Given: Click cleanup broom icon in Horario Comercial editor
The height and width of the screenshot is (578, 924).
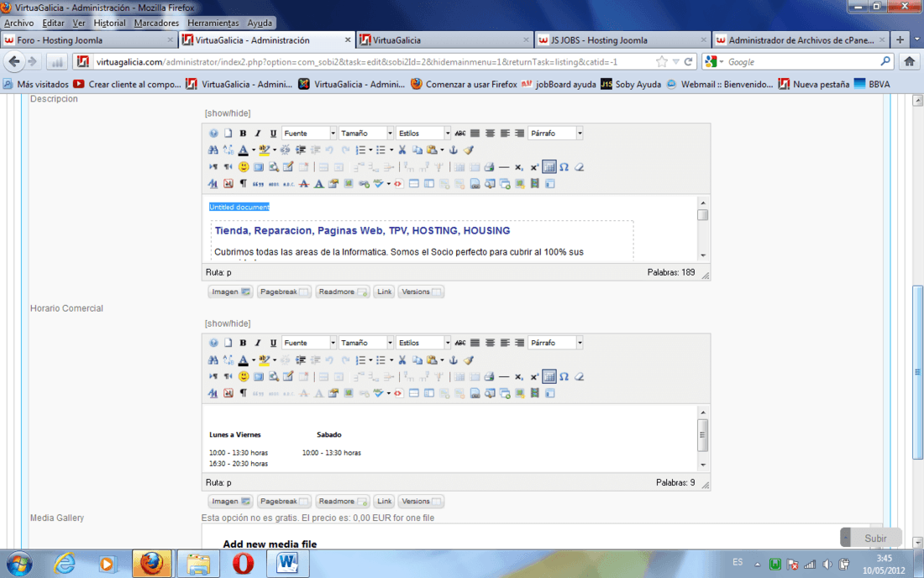Looking at the screenshot, I should click(469, 360).
